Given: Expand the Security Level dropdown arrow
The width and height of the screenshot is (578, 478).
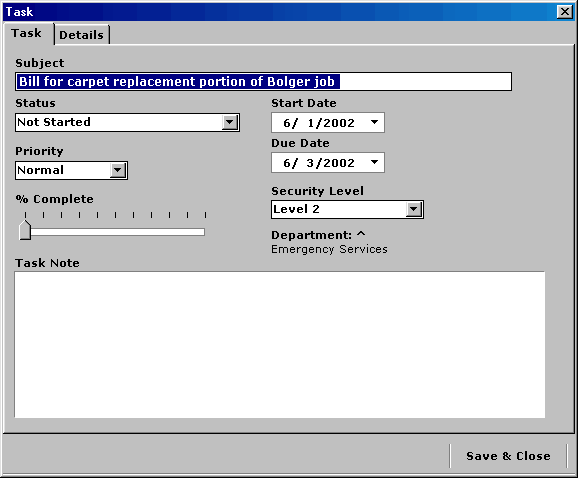Looking at the screenshot, I should pyautogui.click(x=414, y=209).
